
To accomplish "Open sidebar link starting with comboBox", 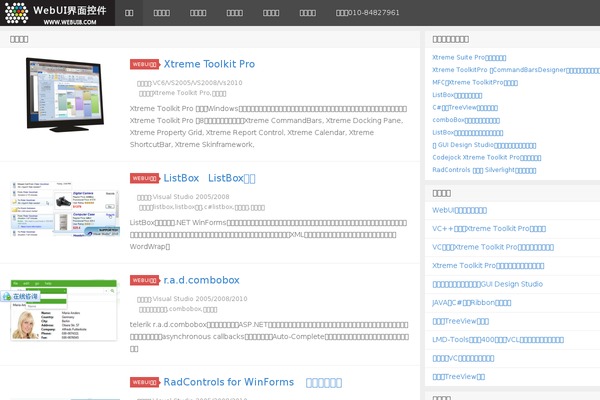I will click(x=466, y=120).
